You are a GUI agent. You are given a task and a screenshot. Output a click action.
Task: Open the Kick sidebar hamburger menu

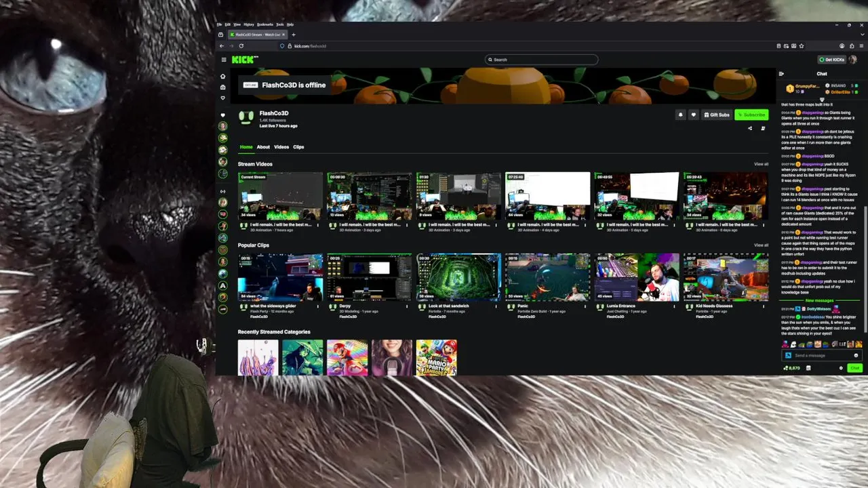click(224, 60)
